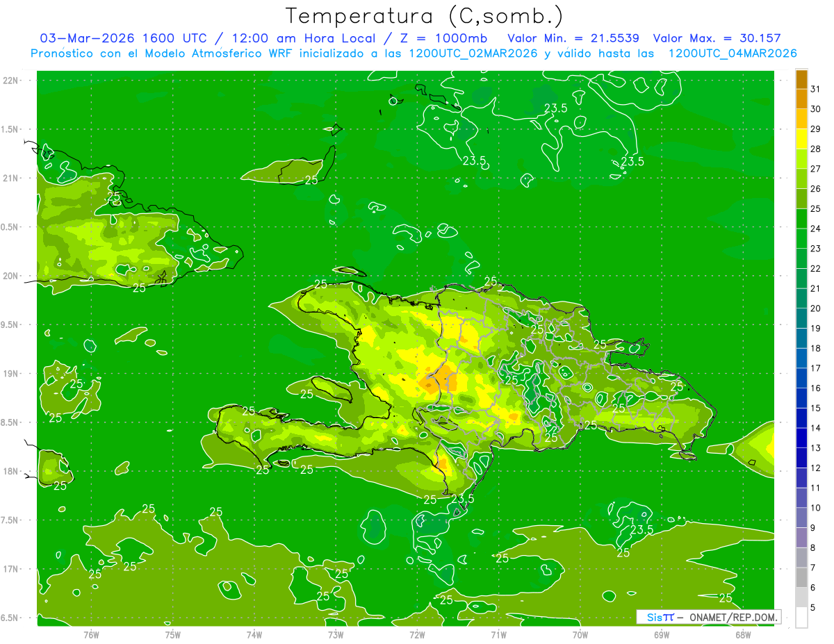Image resolution: width=834 pixels, height=644 pixels.
Task: Click the "19N" latitude axis label
Action: pyautogui.click(x=11, y=373)
